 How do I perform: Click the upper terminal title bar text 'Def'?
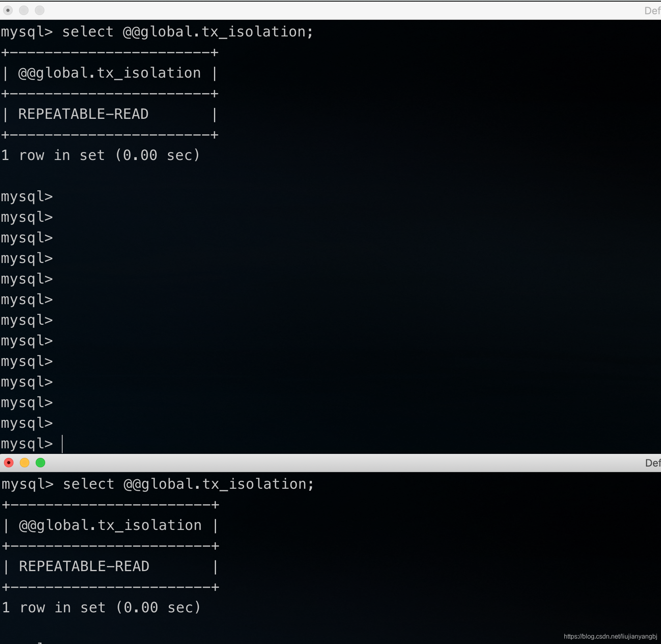point(652,11)
